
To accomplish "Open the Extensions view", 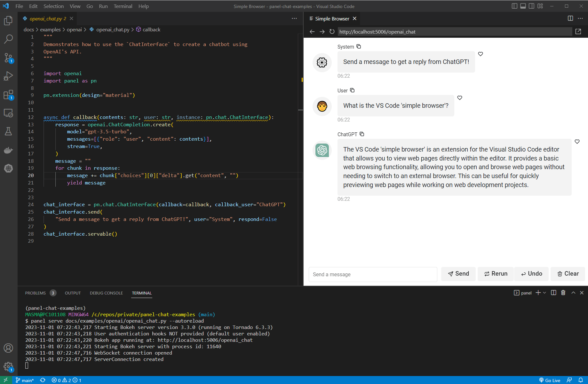I will pyautogui.click(x=8, y=95).
